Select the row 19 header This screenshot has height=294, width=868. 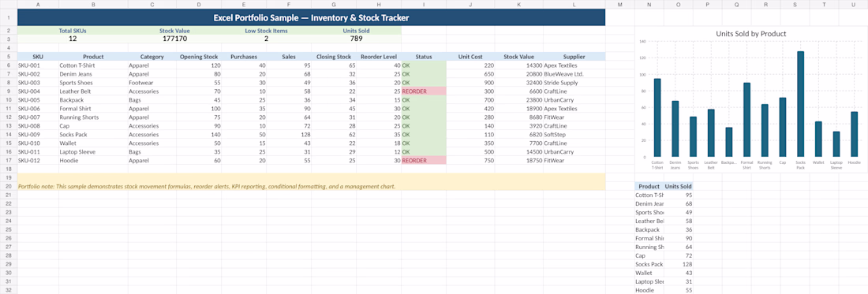(9, 177)
